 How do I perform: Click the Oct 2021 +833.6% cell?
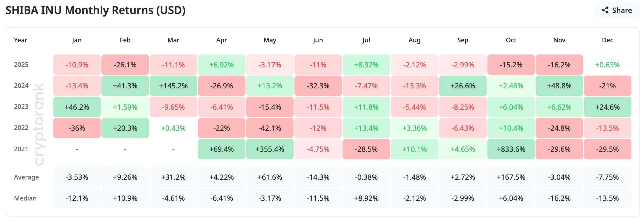[x=511, y=149]
